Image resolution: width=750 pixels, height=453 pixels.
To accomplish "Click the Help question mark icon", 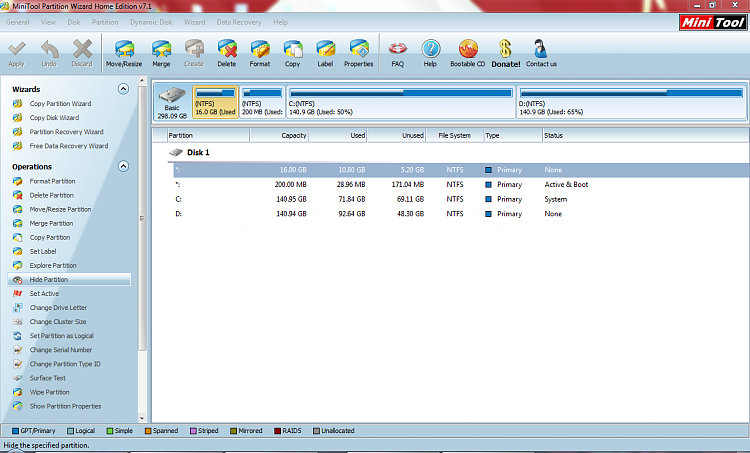I will coord(430,49).
